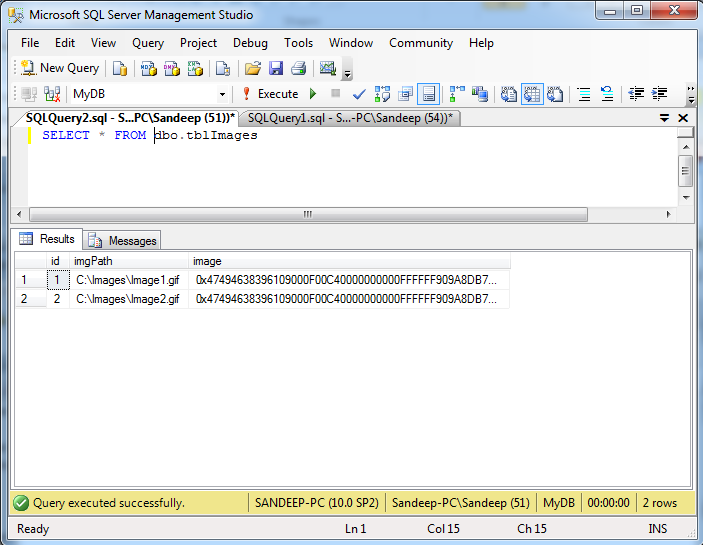Viewport: 703px width, 545px height.
Task: Click the grayed-out Connect icon
Action: (29, 94)
